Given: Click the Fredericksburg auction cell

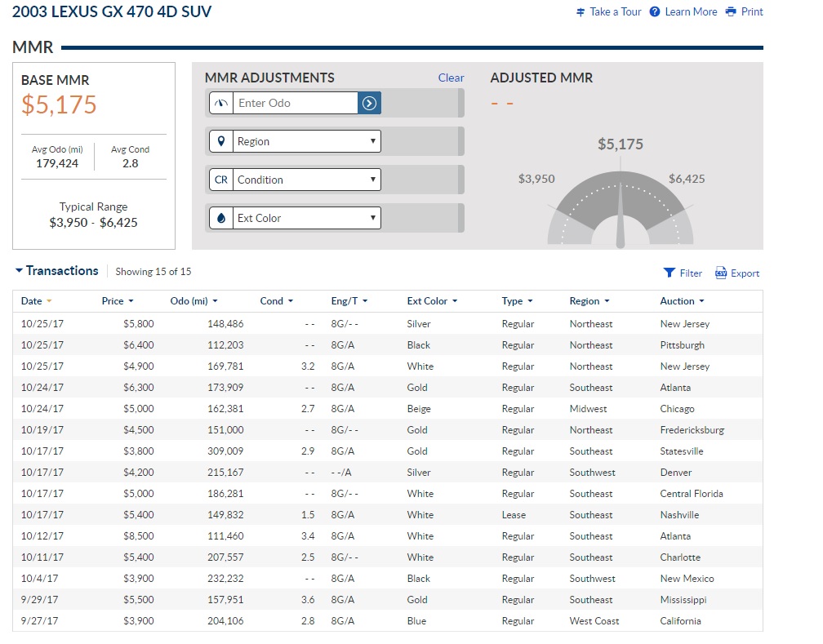Looking at the screenshot, I should (x=692, y=430).
